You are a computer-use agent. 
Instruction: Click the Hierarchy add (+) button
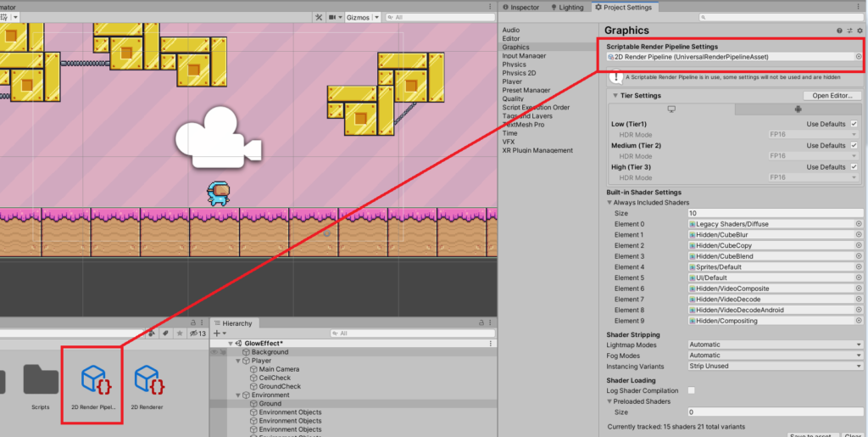(x=216, y=333)
